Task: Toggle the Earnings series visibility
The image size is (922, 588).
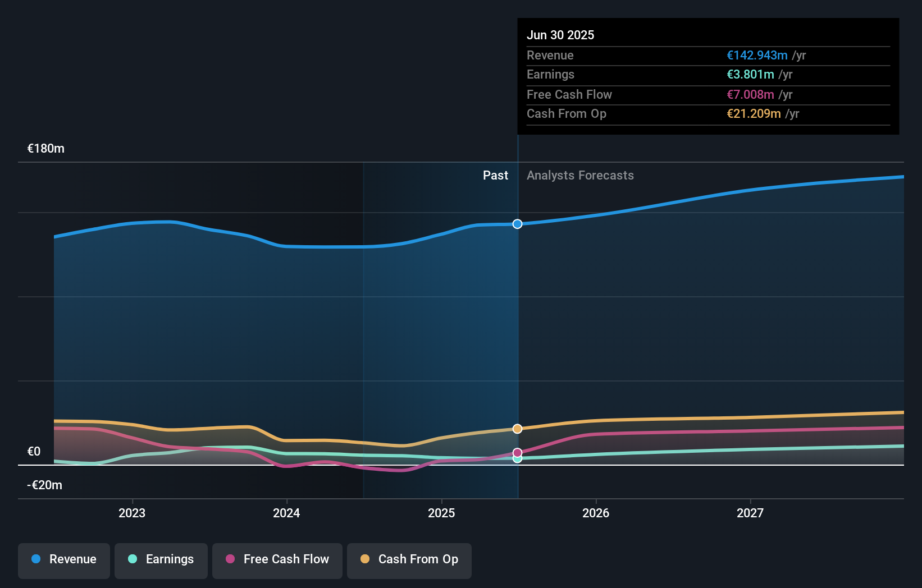Action: [x=161, y=560]
